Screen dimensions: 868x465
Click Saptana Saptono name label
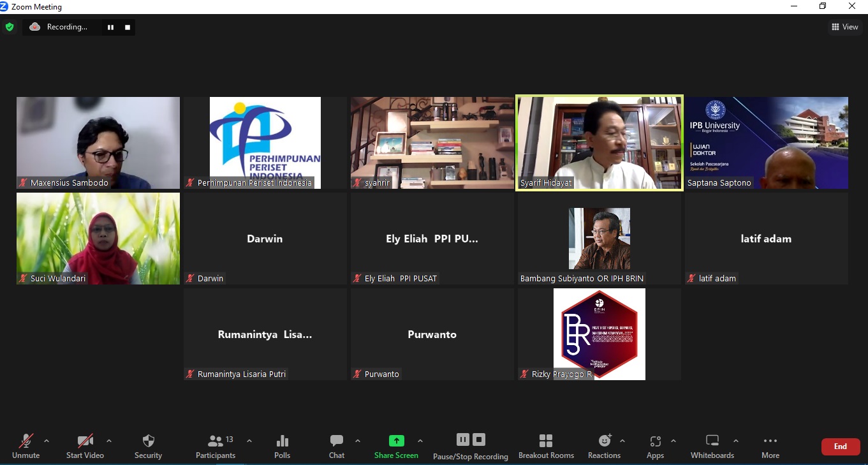click(x=719, y=182)
